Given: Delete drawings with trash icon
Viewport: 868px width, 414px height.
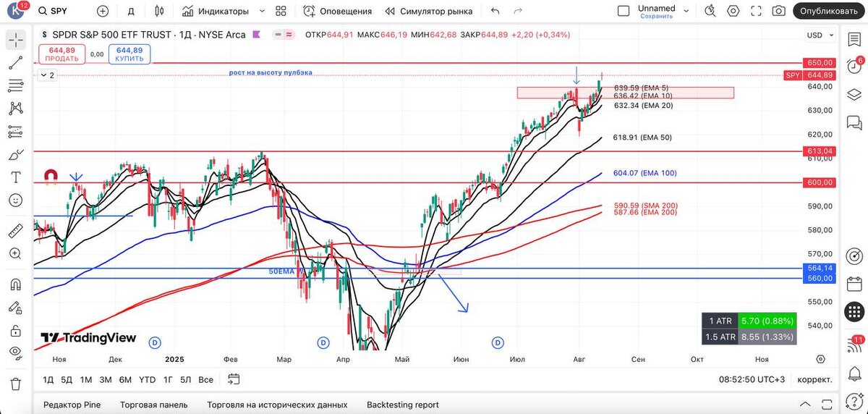Looking at the screenshot, I should point(16,384).
